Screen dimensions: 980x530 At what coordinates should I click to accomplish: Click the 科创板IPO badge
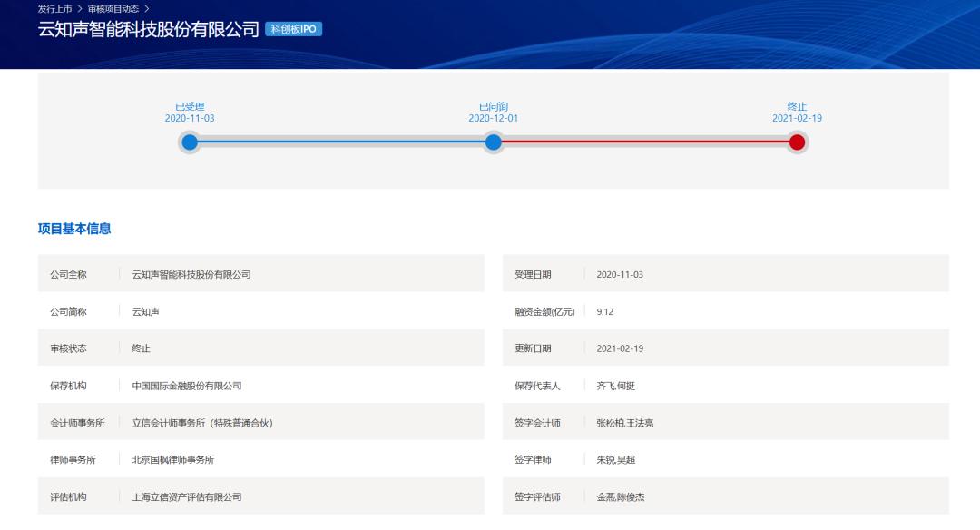coord(294,29)
